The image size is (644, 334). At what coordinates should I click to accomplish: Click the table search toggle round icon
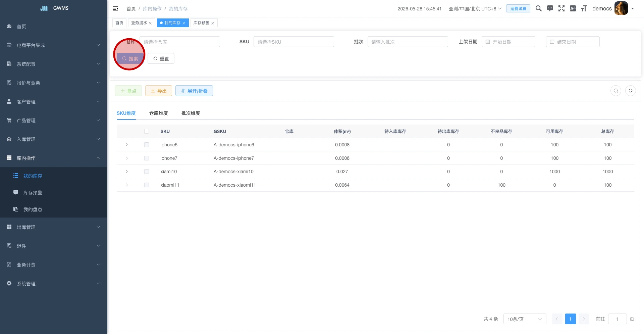point(616,91)
